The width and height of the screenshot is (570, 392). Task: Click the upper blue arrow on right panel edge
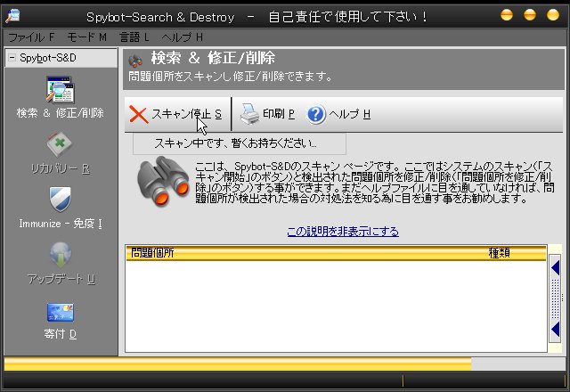[x=555, y=268]
